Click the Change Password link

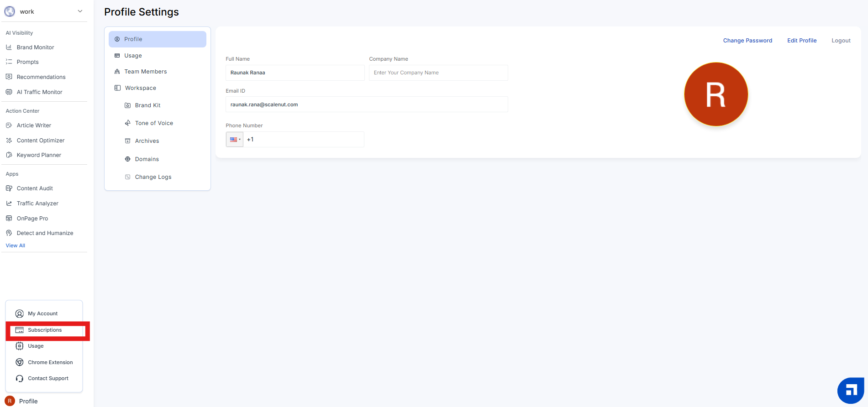click(747, 41)
